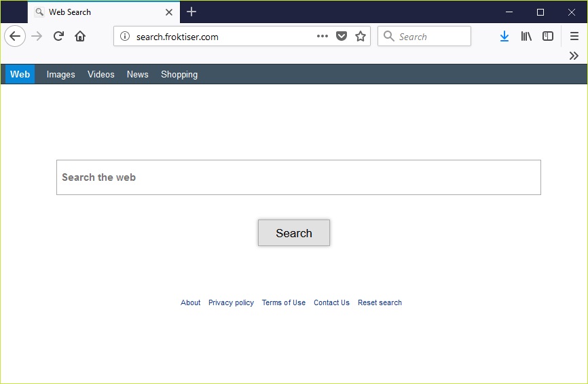
Task: Open the downloads panel
Action: pos(504,37)
